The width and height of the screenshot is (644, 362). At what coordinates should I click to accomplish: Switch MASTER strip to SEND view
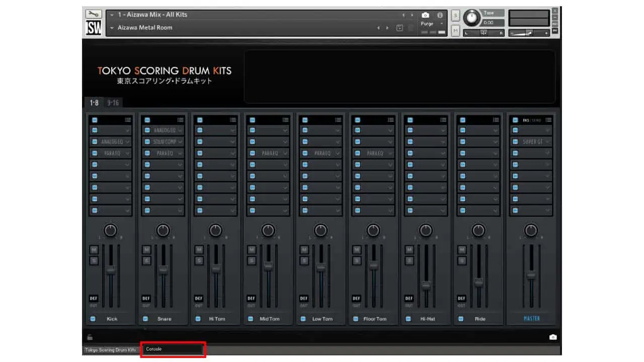536,120
